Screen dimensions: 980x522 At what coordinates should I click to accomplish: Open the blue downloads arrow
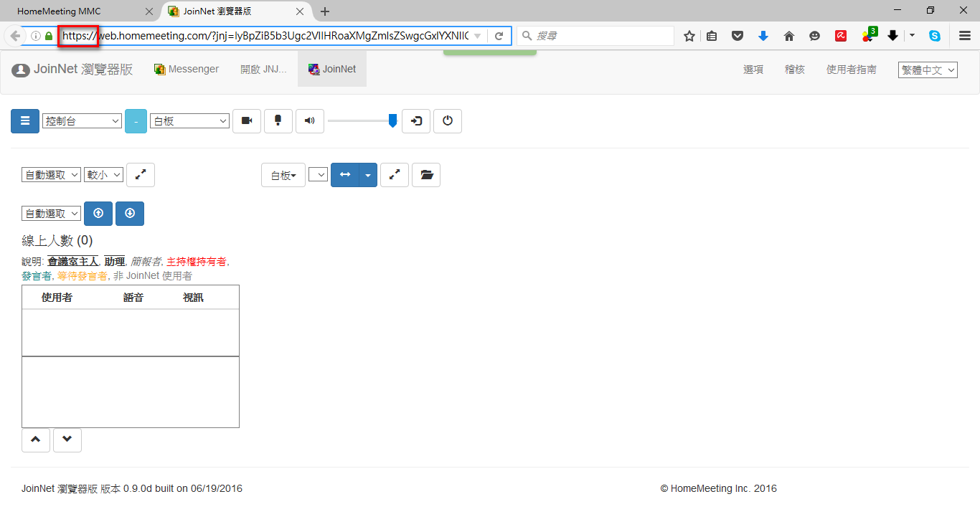pos(763,36)
